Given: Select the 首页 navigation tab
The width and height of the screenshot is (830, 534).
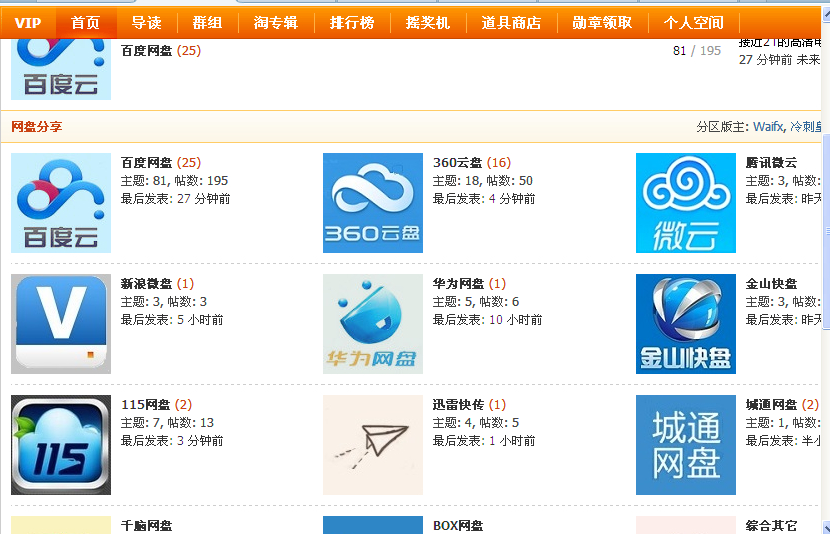Looking at the screenshot, I should tap(85, 23).
